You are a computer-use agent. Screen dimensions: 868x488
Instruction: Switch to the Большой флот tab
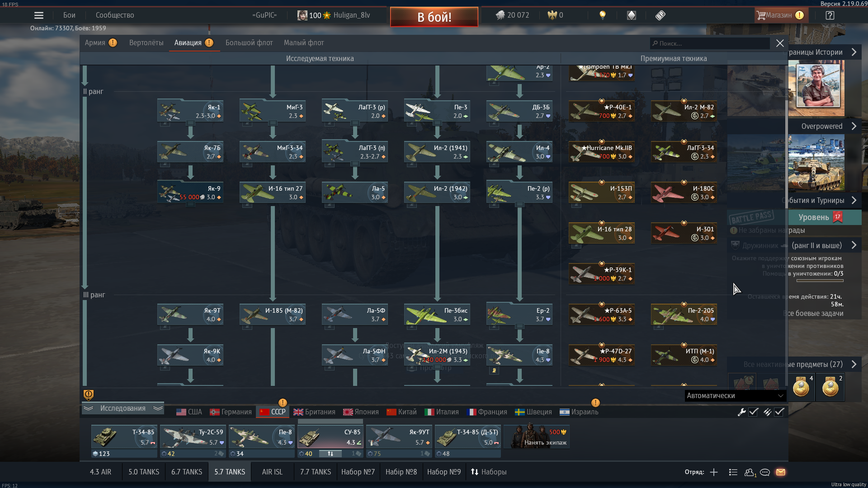point(249,43)
